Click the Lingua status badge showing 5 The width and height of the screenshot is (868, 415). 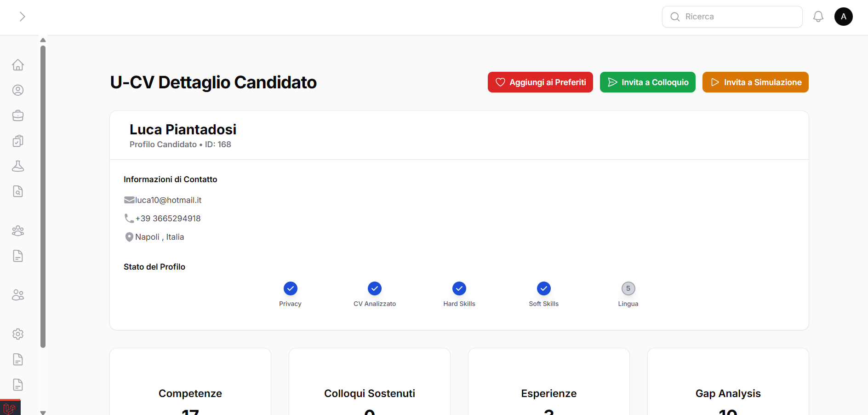point(628,288)
